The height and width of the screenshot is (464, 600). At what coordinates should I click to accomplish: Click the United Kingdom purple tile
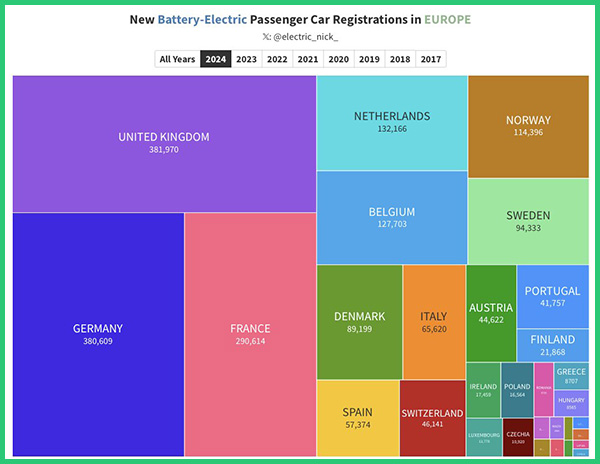coord(164,143)
